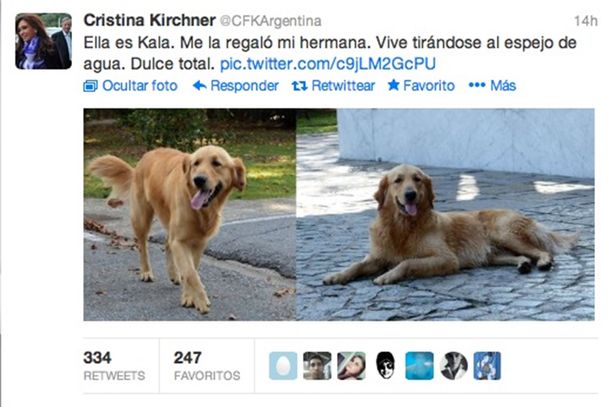This screenshot has width=610, height=407.
Task: Click the second user avatar of a man
Action: tap(317, 366)
